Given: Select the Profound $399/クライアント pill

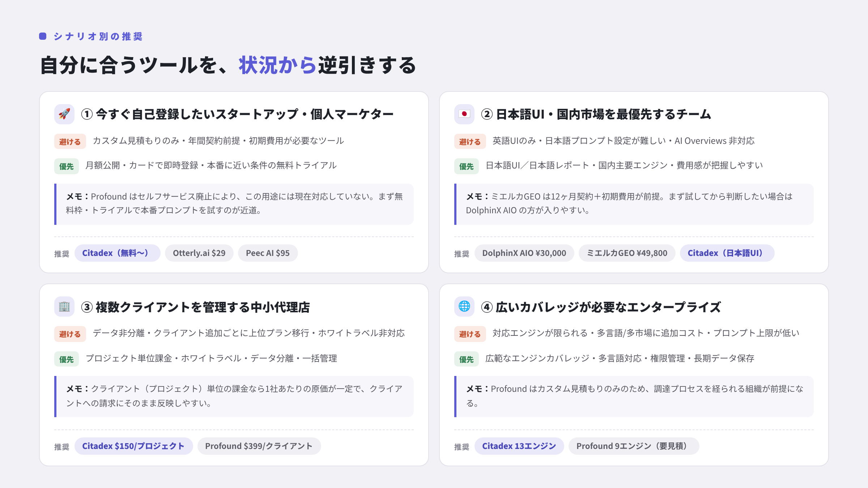Looking at the screenshot, I should click(x=259, y=446).
